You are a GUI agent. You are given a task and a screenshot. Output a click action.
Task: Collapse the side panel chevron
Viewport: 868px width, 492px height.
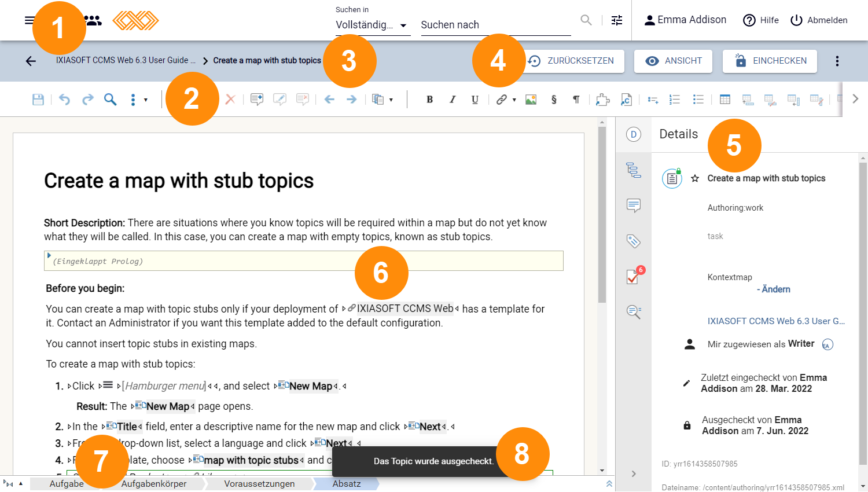[634, 474]
